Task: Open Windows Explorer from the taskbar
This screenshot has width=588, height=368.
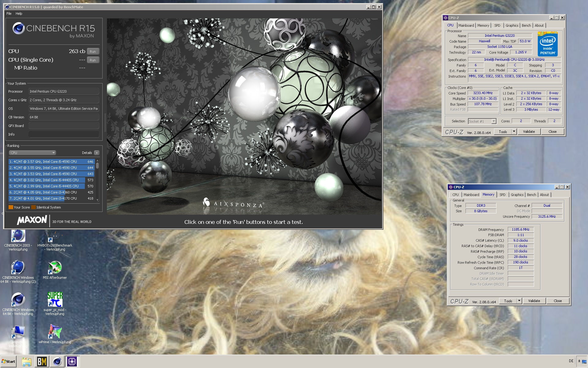Action: [27, 362]
